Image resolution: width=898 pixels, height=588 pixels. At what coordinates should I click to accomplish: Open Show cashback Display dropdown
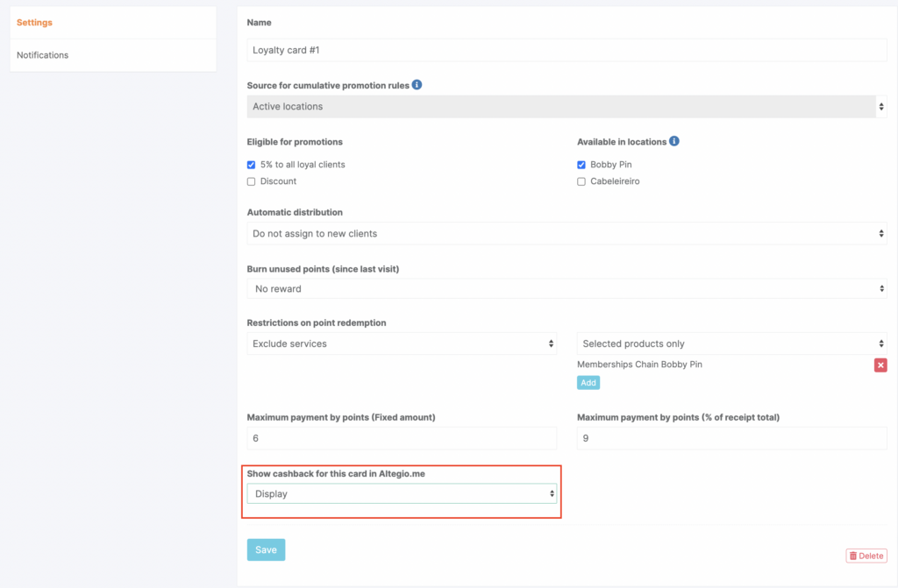point(402,494)
